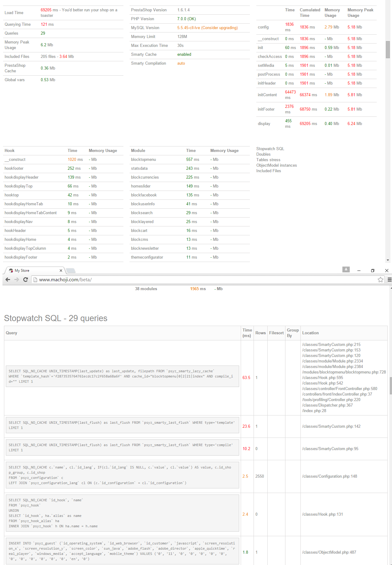Click the Cumulated Time column header
392x565 pixels.
pyautogui.click(x=310, y=13)
